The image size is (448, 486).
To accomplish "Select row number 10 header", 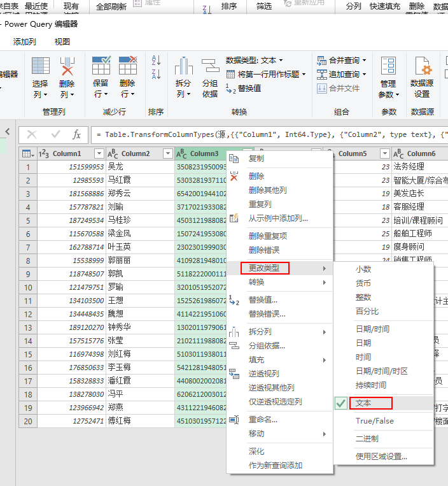I will pos(28,287).
